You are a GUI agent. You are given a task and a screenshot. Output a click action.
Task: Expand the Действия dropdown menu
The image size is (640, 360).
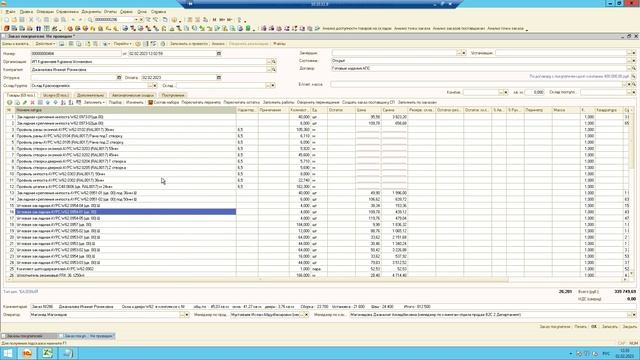tap(44, 44)
